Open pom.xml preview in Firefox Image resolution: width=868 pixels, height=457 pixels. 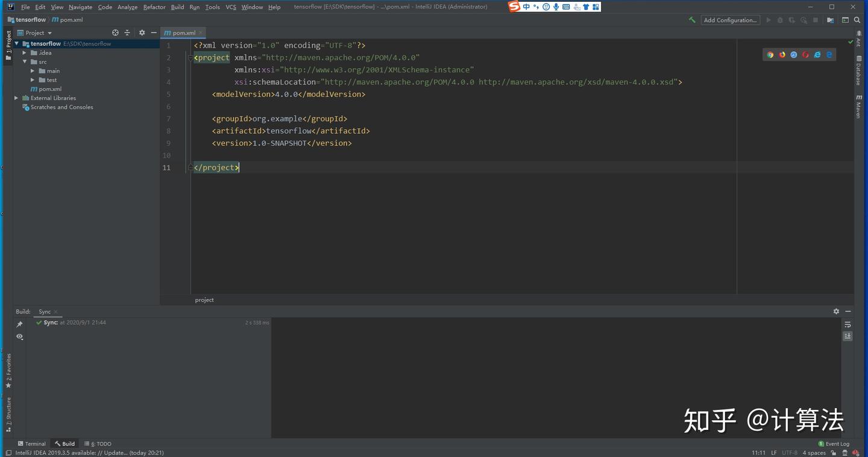(x=782, y=55)
